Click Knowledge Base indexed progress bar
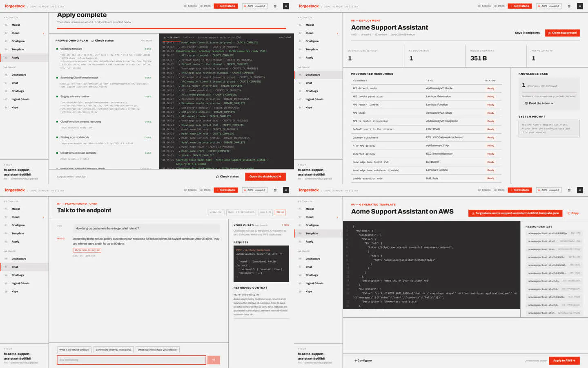This screenshot has height=368, width=588. [x=549, y=92]
